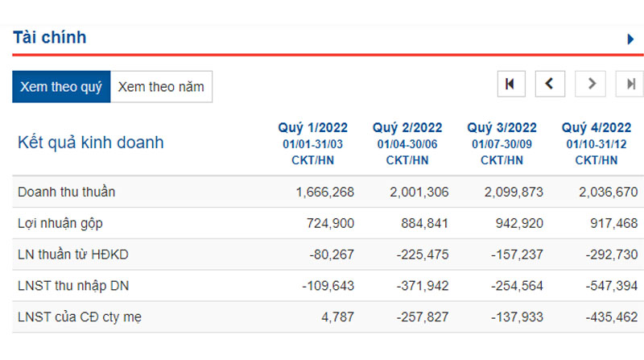Click the date range 01/10-31/12

click(x=597, y=144)
